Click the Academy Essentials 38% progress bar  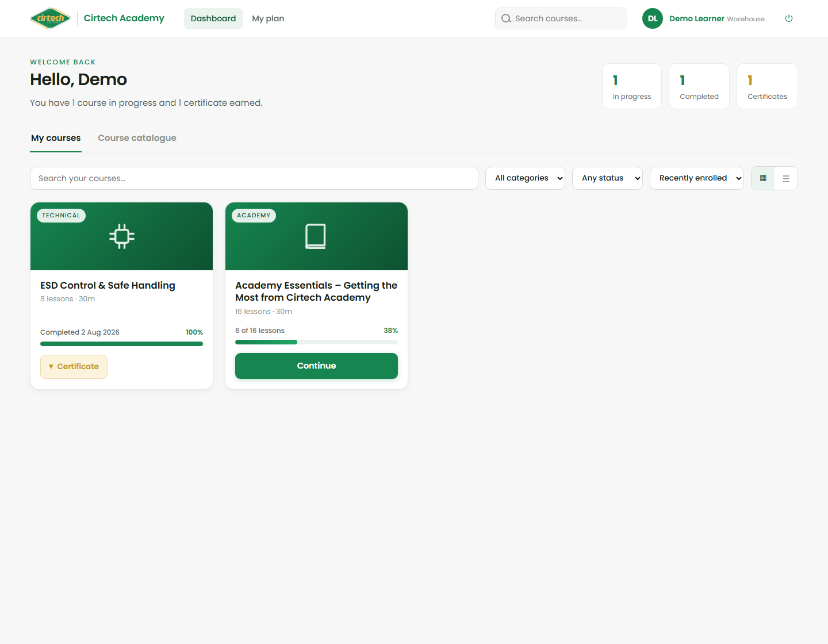pyautogui.click(x=316, y=342)
